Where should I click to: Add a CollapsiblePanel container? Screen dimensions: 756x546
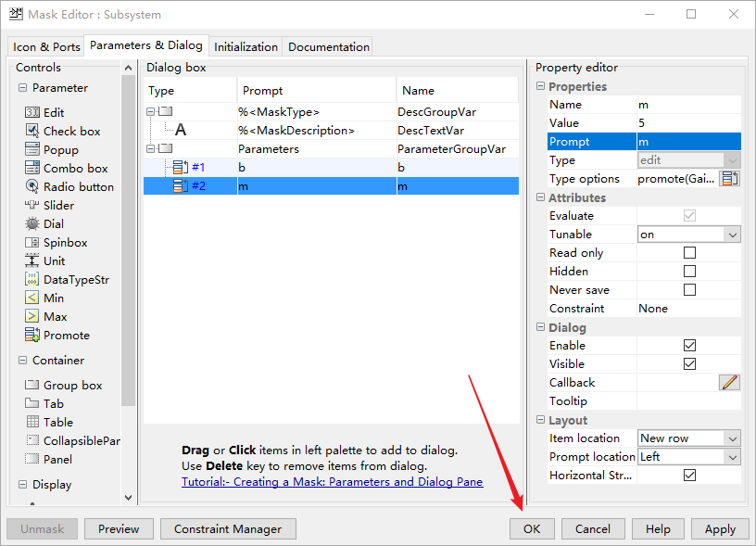[72, 441]
